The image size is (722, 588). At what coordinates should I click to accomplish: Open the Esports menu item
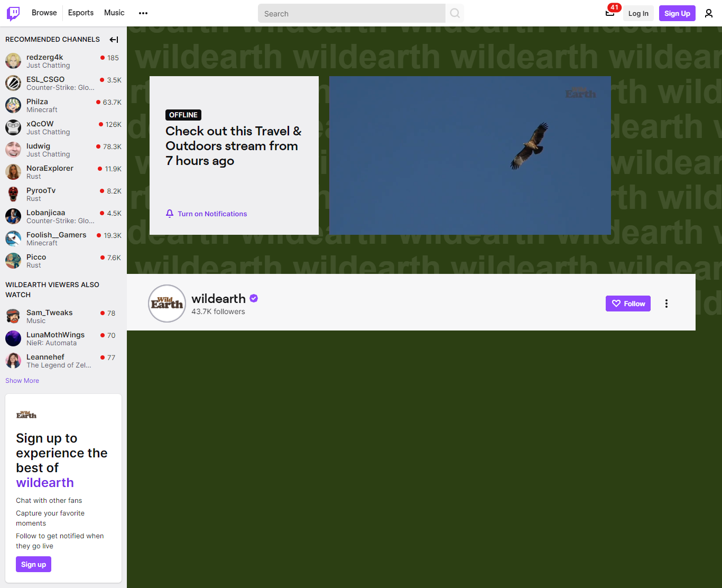81,13
